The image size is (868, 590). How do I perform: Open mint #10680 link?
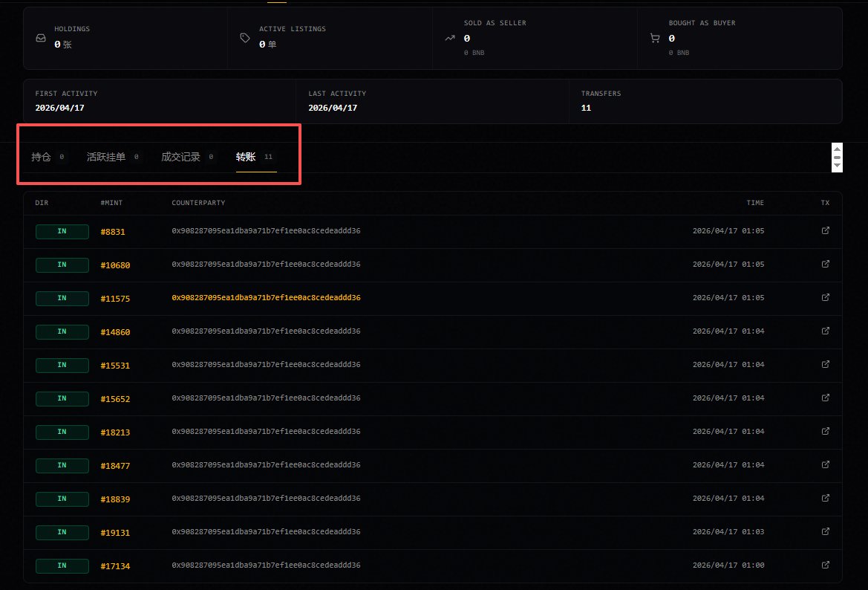pos(115,265)
